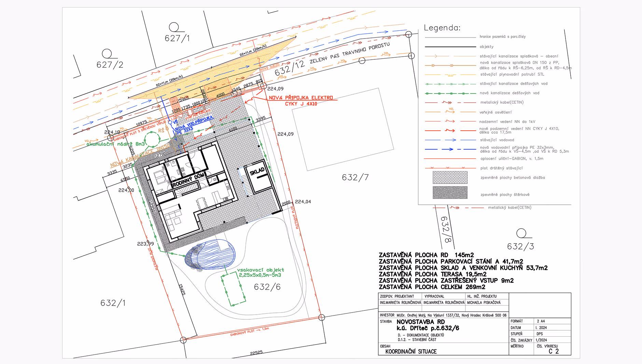Select legend text 'zpevněné plochy betonová dlažba'
Viewport: 642px width, 364px height.
[x=513, y=177]
